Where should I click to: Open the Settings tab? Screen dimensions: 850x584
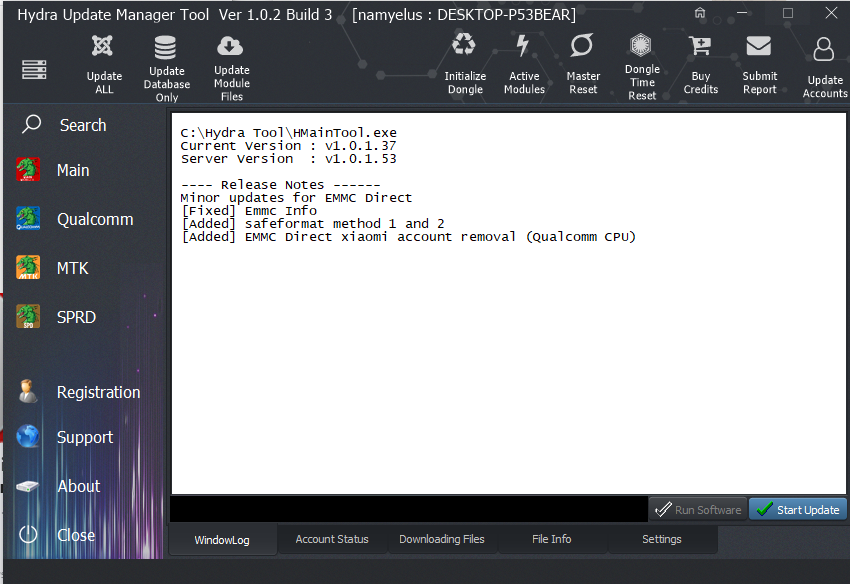(x=661, y=539)
